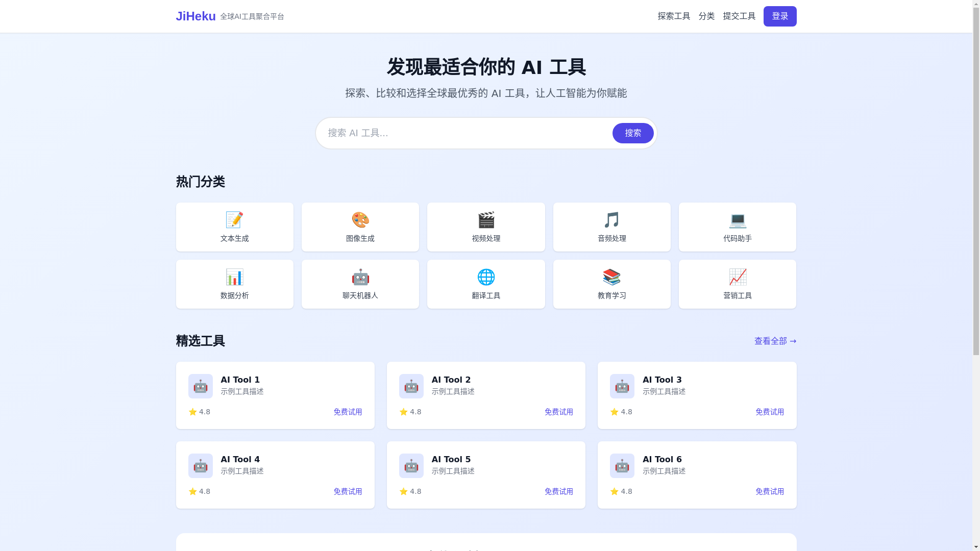Click the 搜索 search button
The height and width of the screenshot is (551, 980).
pyautogui.click(x=633, y=133)
